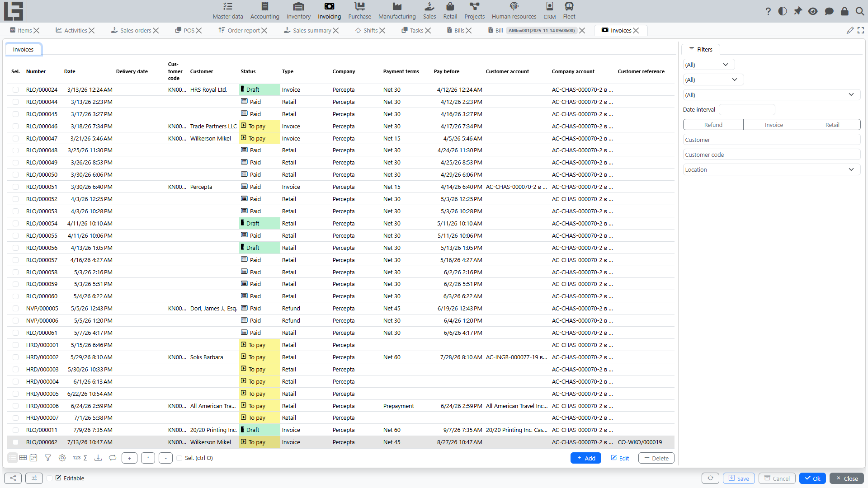Click the lock icon in top bar
868x488 pixels.
(x=844, y=11)
